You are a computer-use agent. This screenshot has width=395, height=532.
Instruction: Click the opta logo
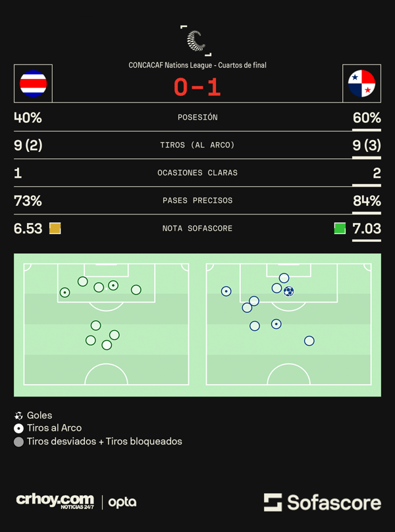[122, 502]
